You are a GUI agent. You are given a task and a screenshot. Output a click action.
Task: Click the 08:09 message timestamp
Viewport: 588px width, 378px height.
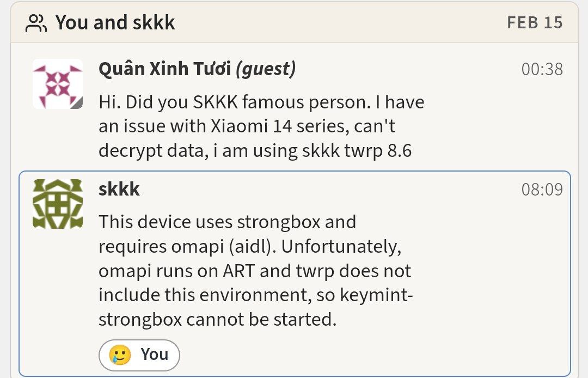tap(542, 190)
